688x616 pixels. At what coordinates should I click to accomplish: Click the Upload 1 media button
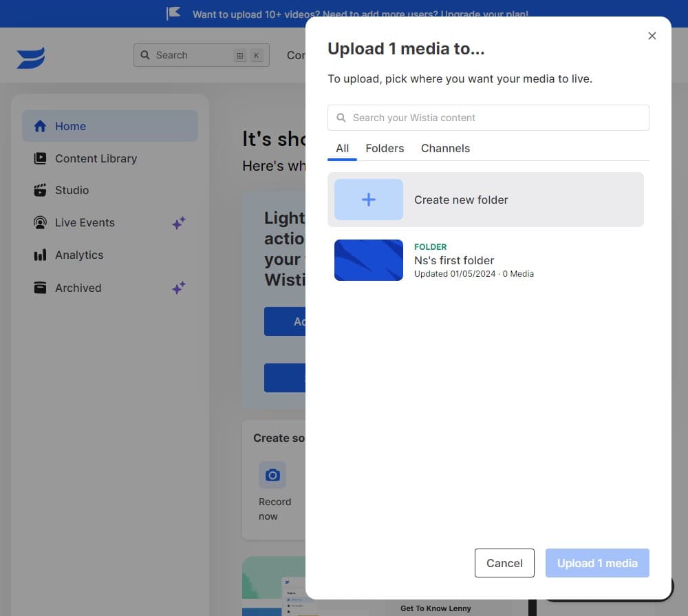597,563
